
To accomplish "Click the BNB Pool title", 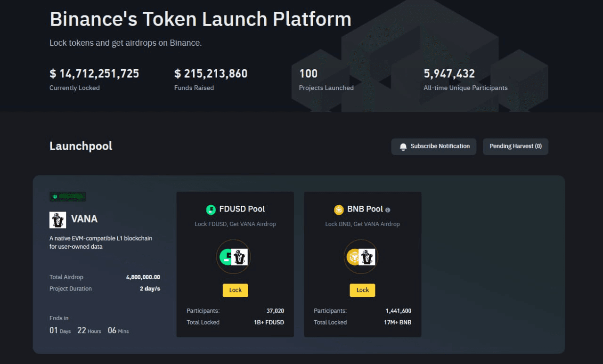I will pos(365,209).
